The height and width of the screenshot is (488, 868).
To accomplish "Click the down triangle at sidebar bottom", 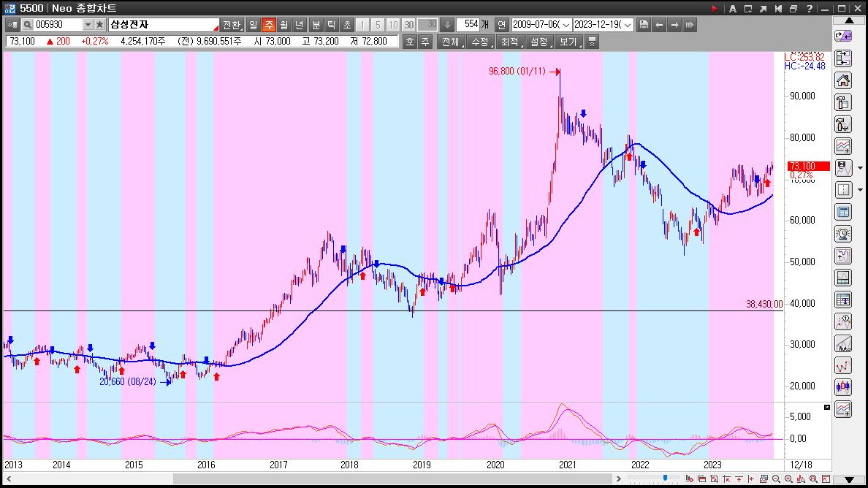I will pyautogui.click(x=849, y=479).
